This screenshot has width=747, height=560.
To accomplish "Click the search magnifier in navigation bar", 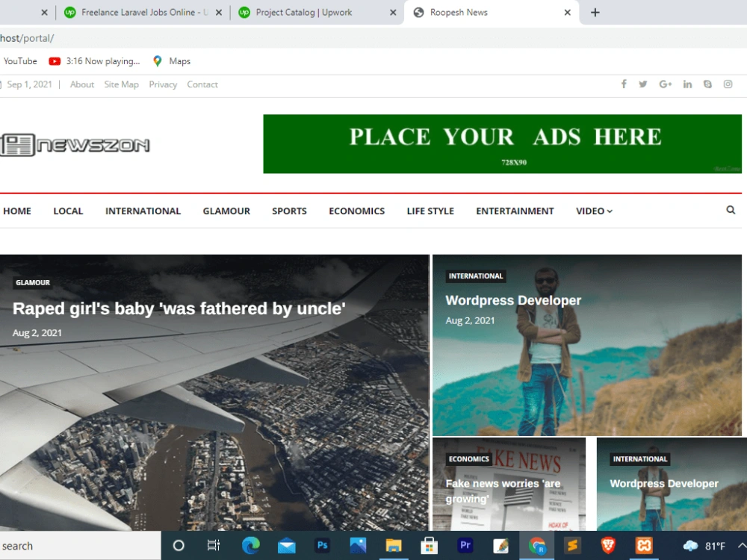I will click(x=731, y=210).
